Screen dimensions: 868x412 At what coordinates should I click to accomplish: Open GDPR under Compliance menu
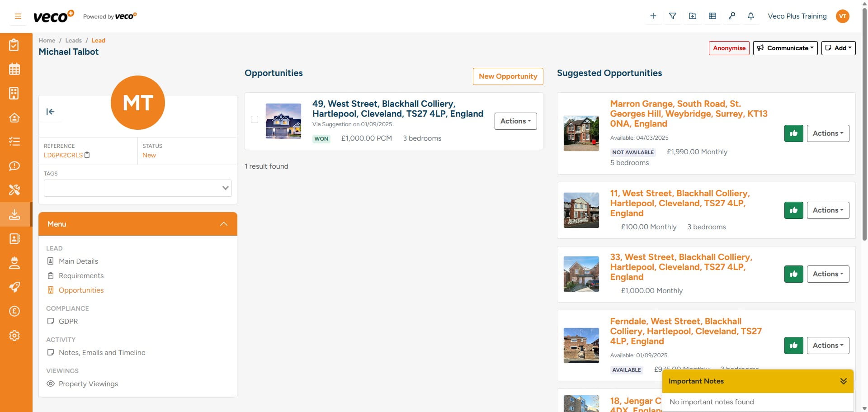pos(69,321)
